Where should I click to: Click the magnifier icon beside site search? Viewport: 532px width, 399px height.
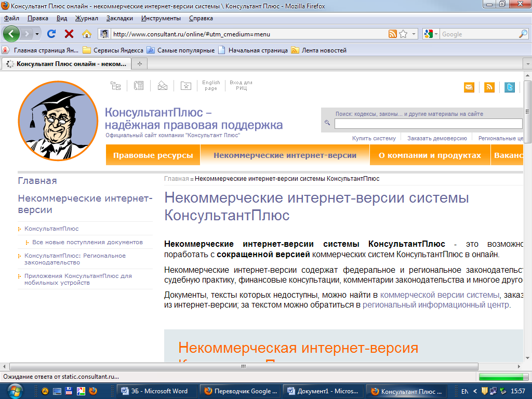(x=327, y=123)
